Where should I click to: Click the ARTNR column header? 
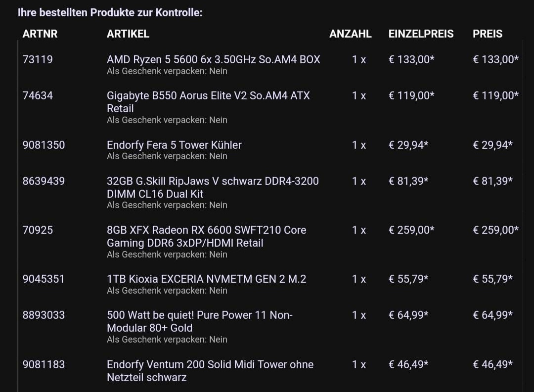(40, 34)
